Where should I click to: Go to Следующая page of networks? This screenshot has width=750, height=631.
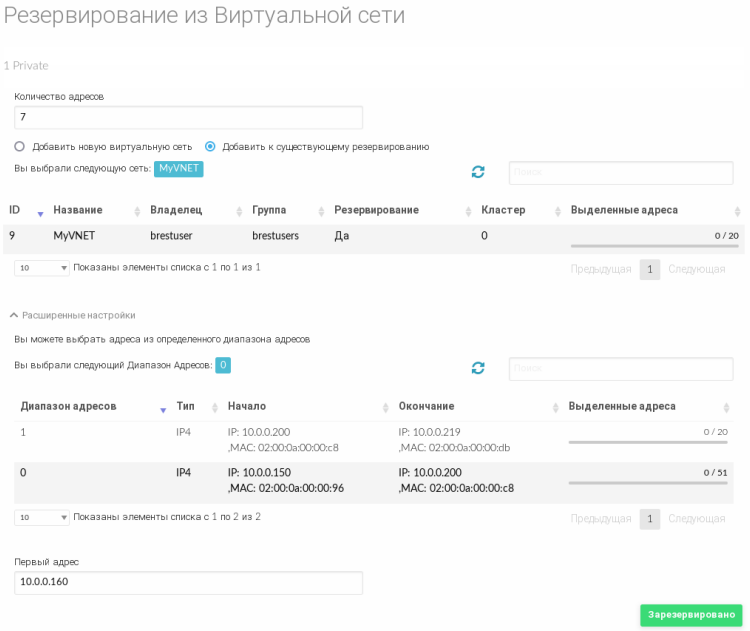pyautogui.click(x=696, y=269)
